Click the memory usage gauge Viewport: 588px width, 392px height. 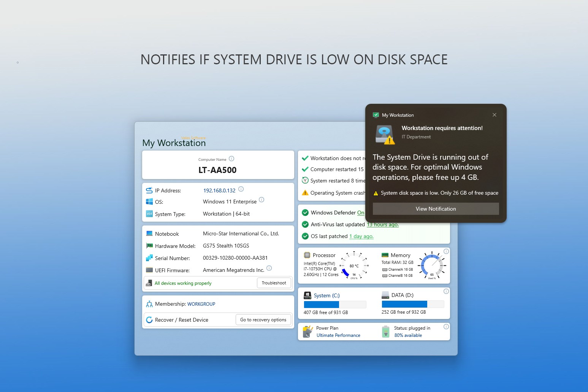[x=432, y=265]
